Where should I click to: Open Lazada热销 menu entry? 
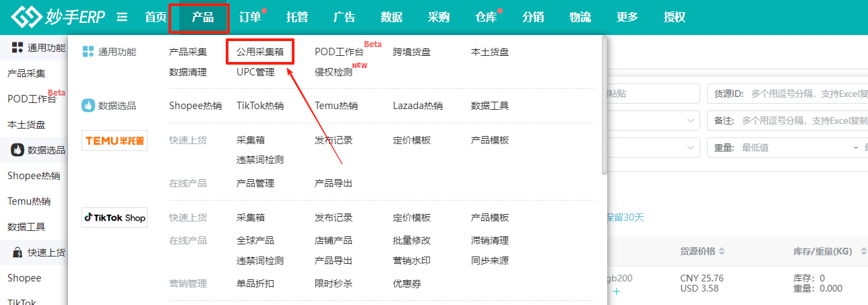[x=418, y=106]
